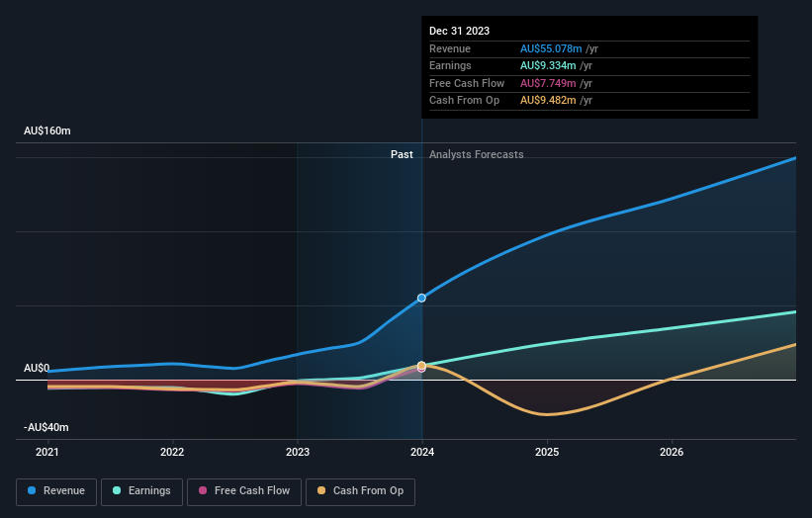812x518 pixels.
Task: Toggle the Free Cash Flow legend button
Action: (x=244, y=491)
